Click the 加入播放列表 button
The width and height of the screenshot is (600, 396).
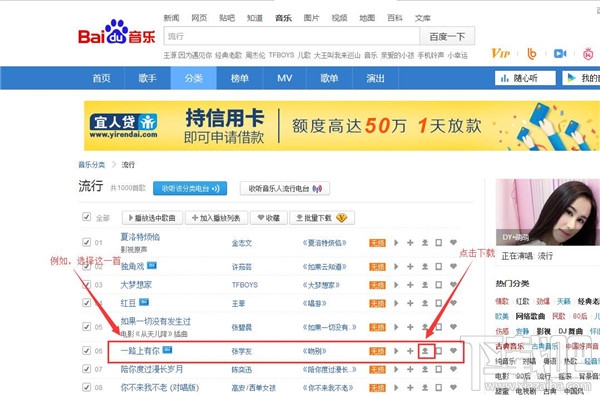tap(216, 218)
